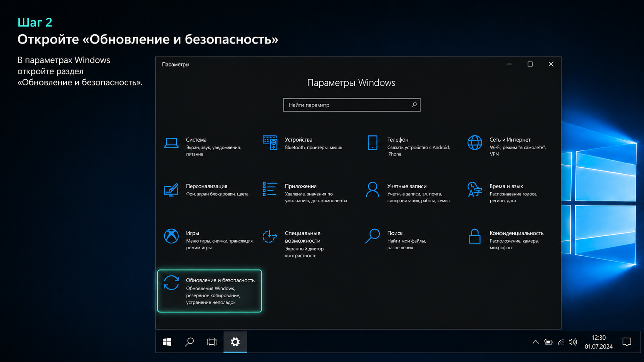Select the Приложения category label
Screen dimensions: 644x362
(x=300, y=186)
